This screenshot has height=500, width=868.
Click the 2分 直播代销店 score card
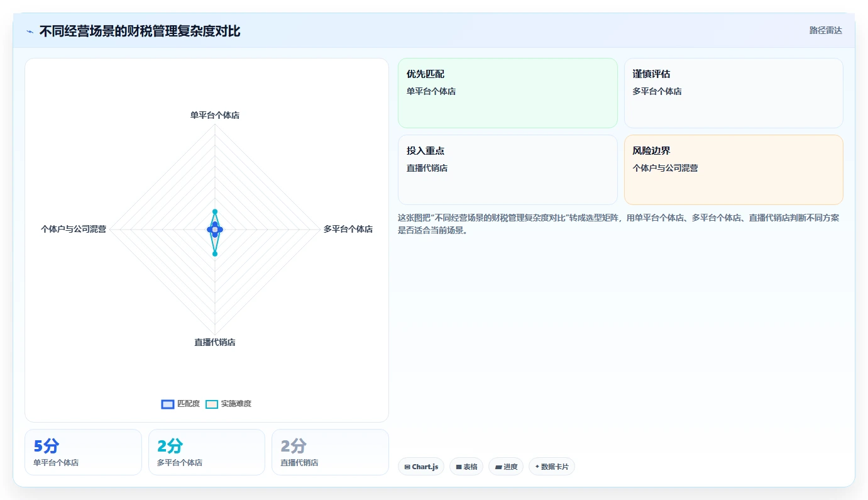pyautogui.click(x=330, y=452)
